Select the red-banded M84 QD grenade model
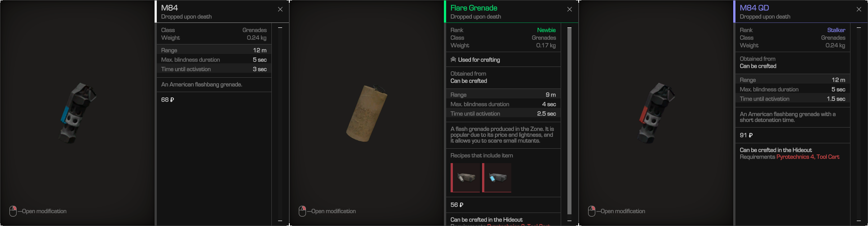The width and height of the screenshot is (868, 226). tap(656, 113)
